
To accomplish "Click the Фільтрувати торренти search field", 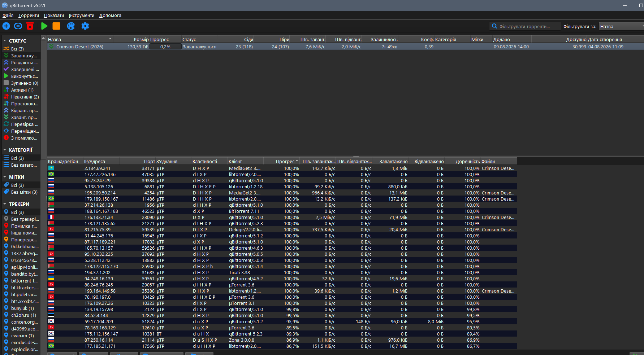I will click(525, 26).
